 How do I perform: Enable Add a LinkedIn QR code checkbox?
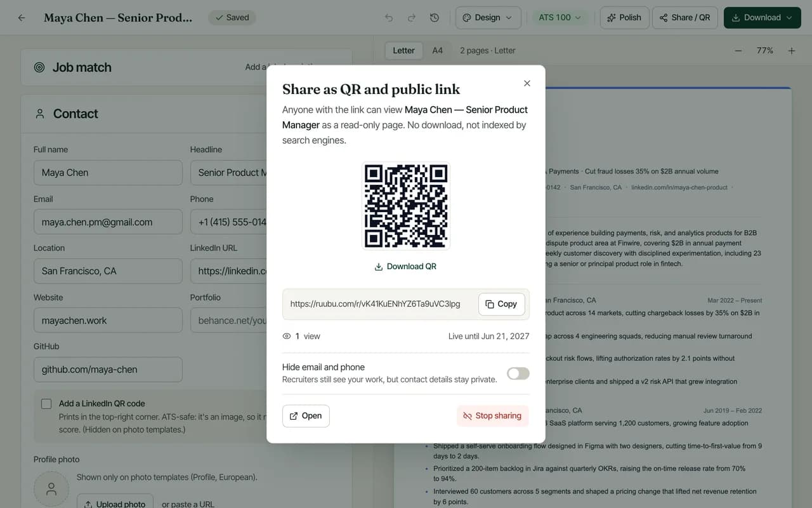tap(46, 404)
